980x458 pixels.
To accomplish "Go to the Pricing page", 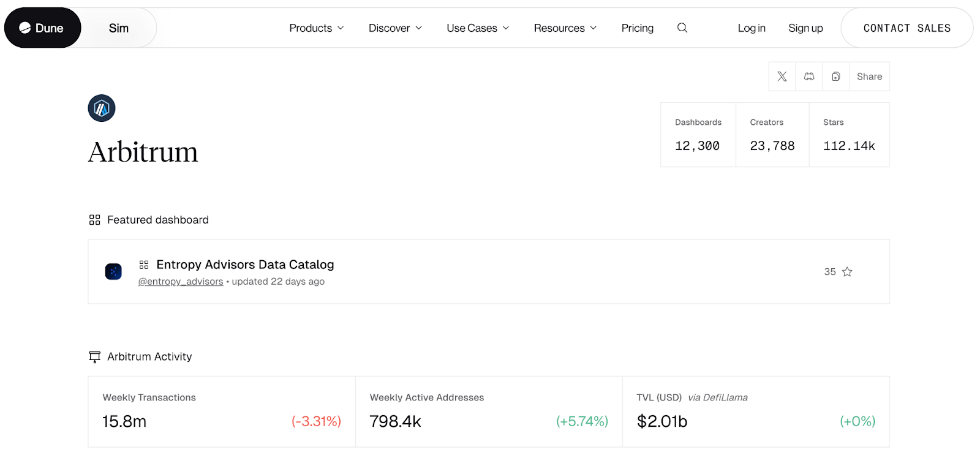I will click(637, 28).
